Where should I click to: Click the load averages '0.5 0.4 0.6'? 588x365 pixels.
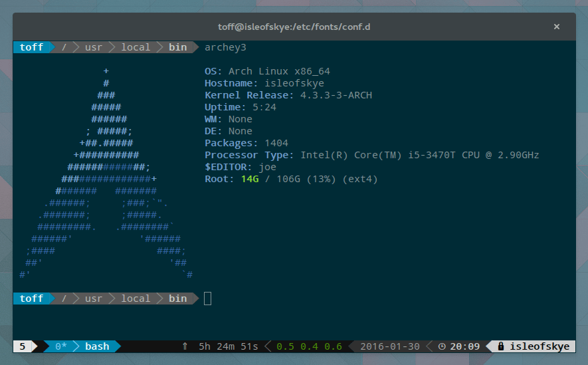[x=310, y=346]
